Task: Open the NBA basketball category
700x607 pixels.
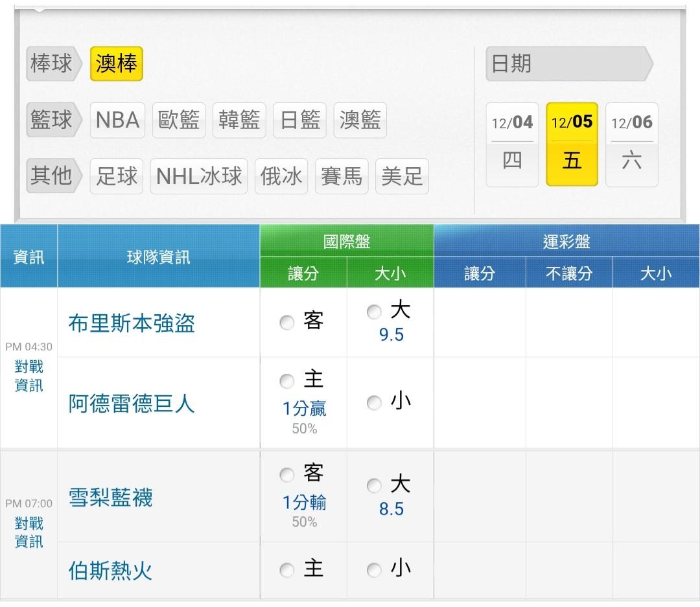Action: coord(117,120)
